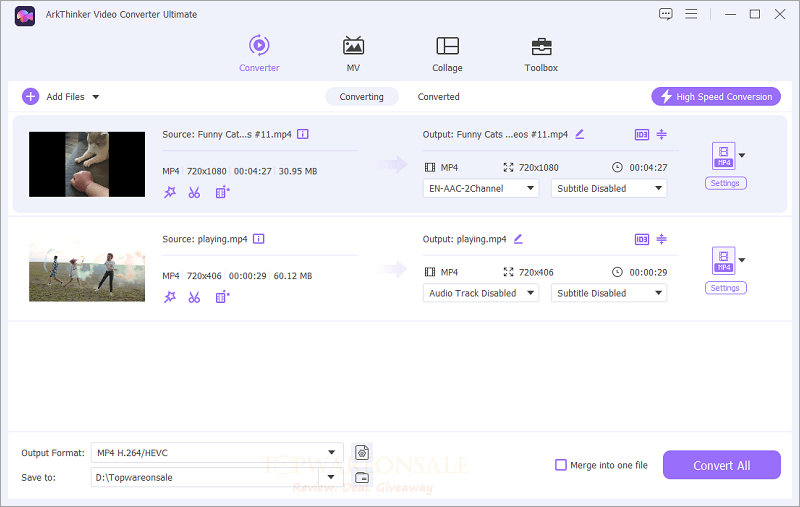This screenshot has height=507, width=800.
Task: Open Settings for playing.mp4 output
Action: click(725, 288)
